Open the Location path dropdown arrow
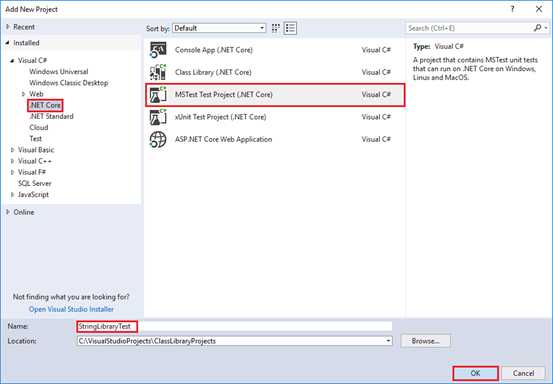 pyautogui.click(x=388, y=341)
